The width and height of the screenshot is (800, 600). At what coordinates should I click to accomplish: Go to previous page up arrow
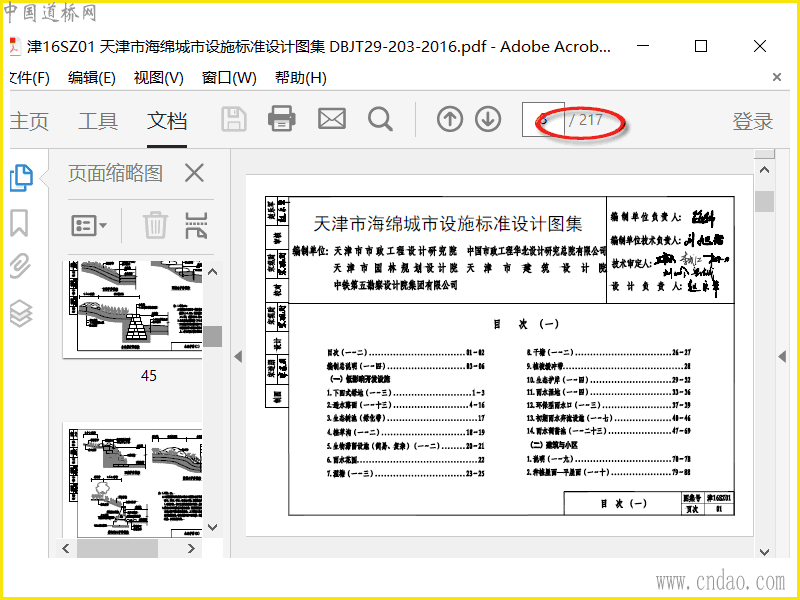[x=449, y=119]
